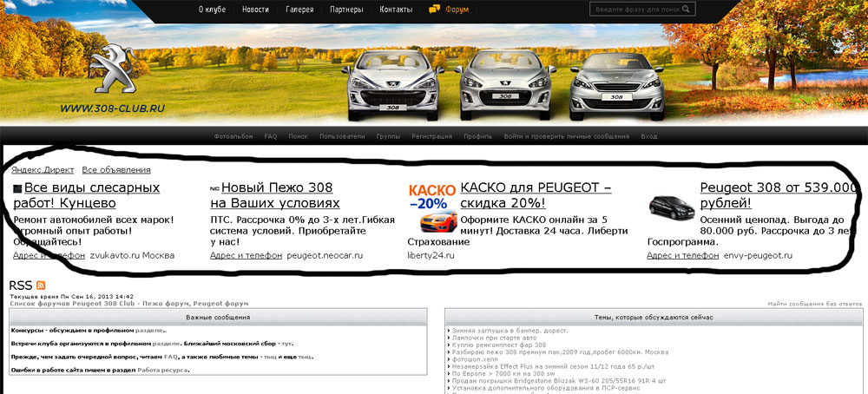Click the orange RSS feed icon
The height and width of the screenshot is (394, 868).
(x=41, y=286)
